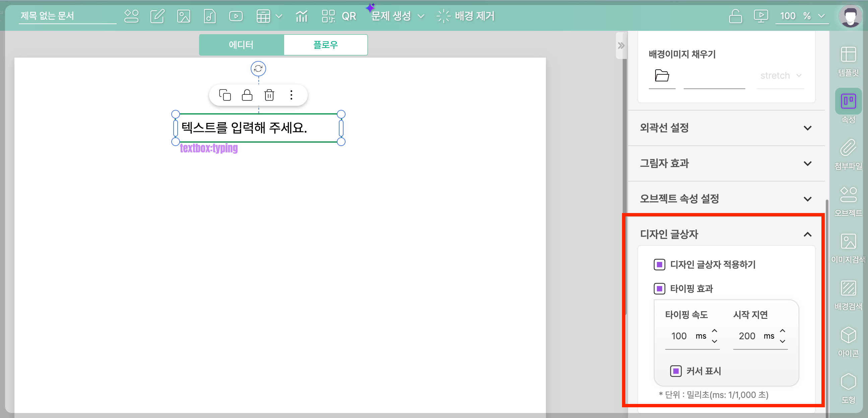Click the duplicate icon in floating toolbar

tap(225, 95)
